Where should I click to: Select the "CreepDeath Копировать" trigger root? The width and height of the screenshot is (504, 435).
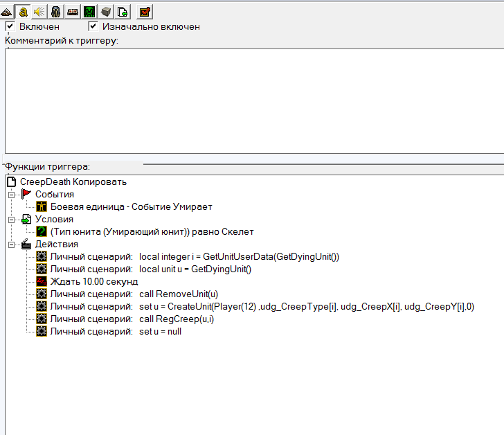point(73,181)
